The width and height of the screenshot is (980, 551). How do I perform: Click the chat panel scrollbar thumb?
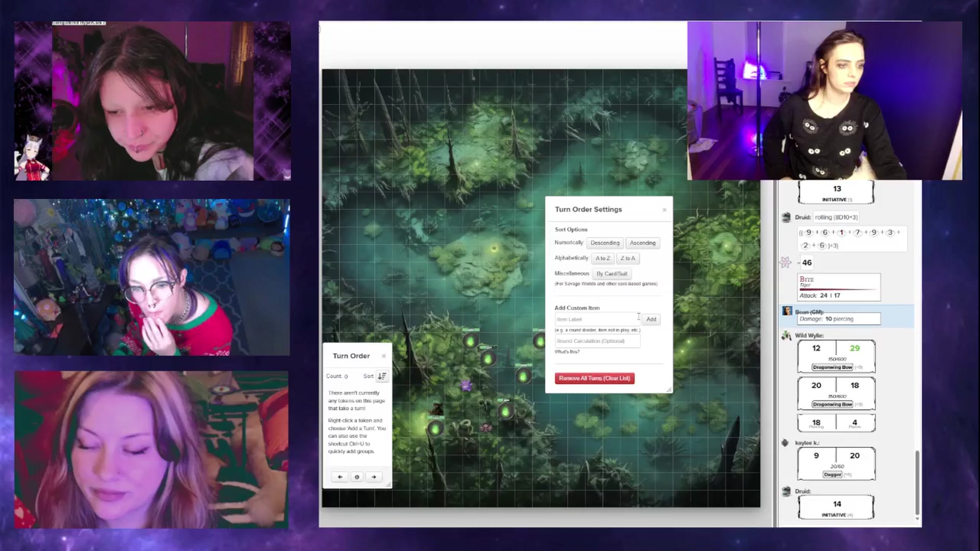pos(917,483)
